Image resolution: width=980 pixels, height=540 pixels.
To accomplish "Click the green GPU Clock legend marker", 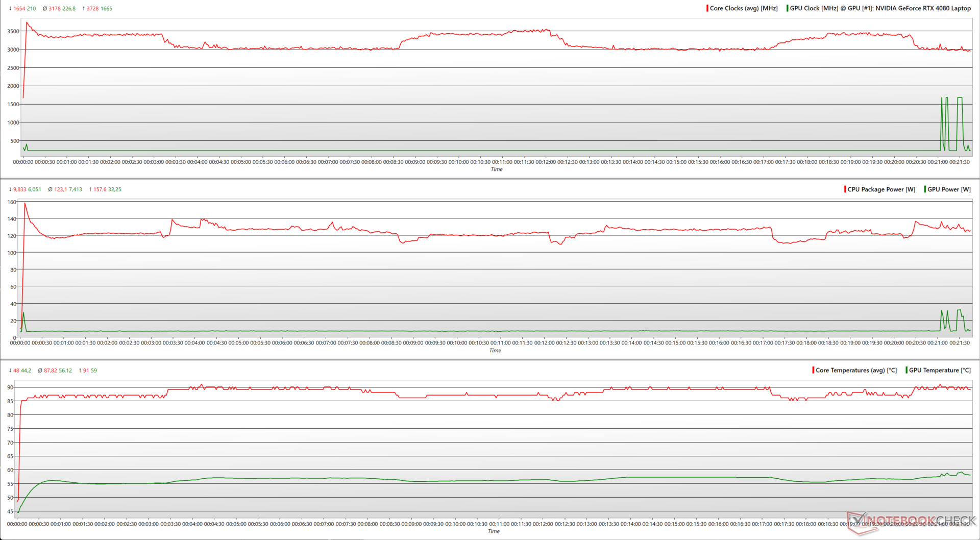I will point(788,8).
